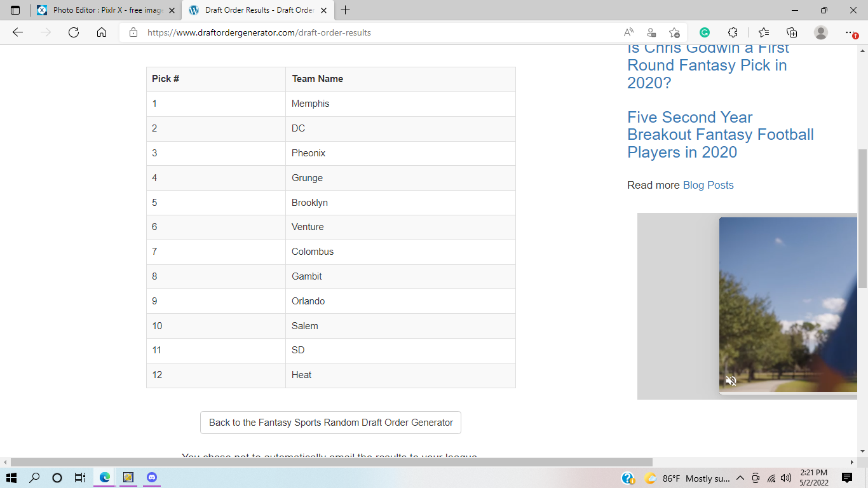Click the browser refresh icon
This screenshot has height=488, width=868.
[x=74, y=32]
